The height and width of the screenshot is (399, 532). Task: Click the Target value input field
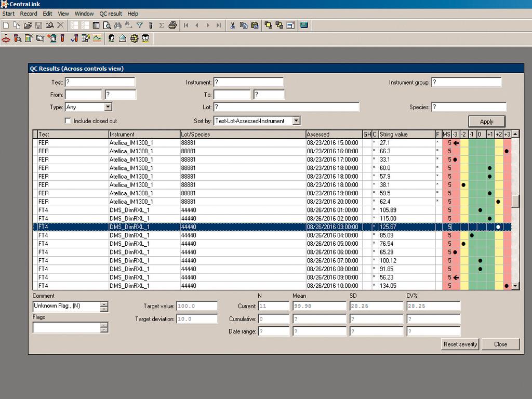click(197, 306)
